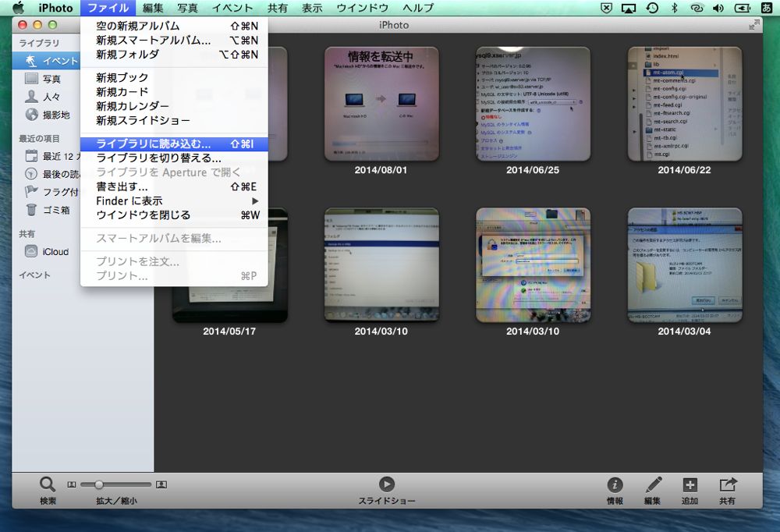Open the Time Machine menu bar icon
This screenshot has width=780, height=532.
point(652,8)
